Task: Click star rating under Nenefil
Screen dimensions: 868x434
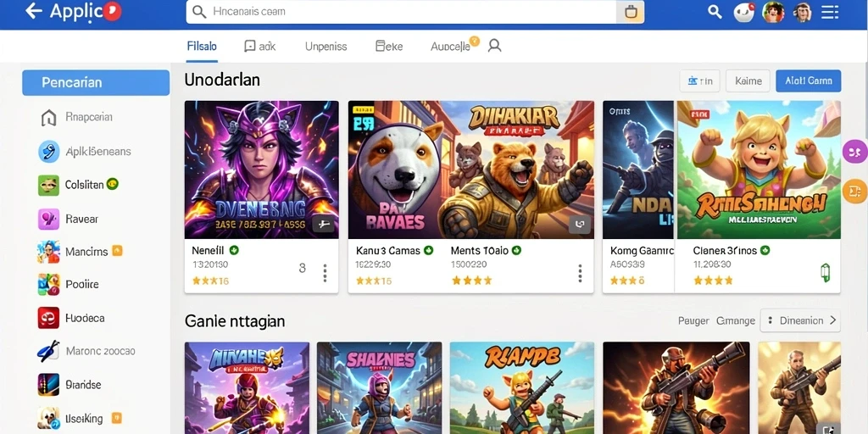Action: (x=210, y=281)
